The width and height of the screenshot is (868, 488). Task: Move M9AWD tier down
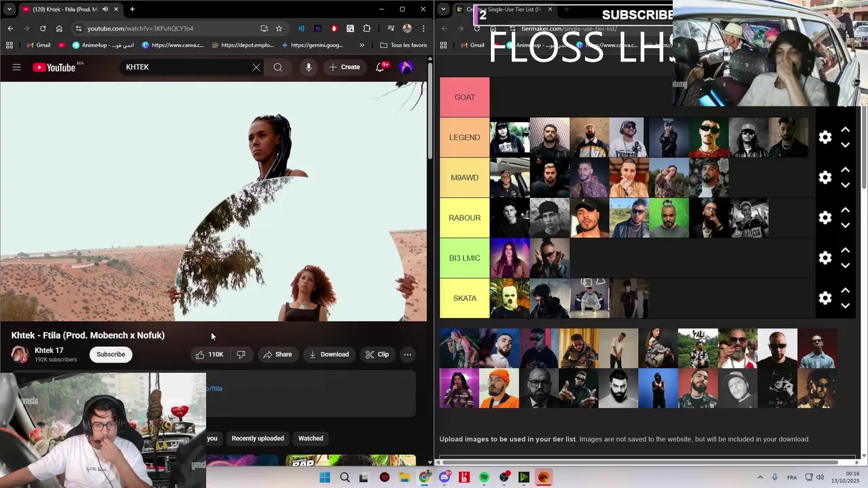point(845,185)
